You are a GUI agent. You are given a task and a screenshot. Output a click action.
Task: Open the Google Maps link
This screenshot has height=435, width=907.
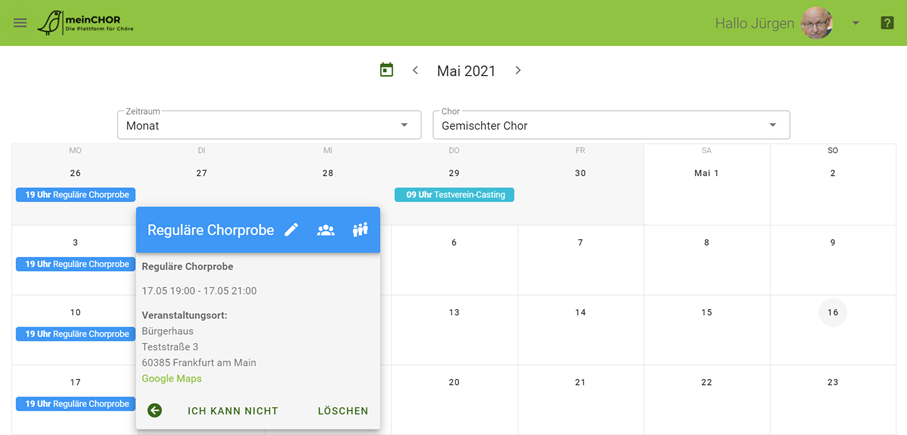[x=172, y=379]
